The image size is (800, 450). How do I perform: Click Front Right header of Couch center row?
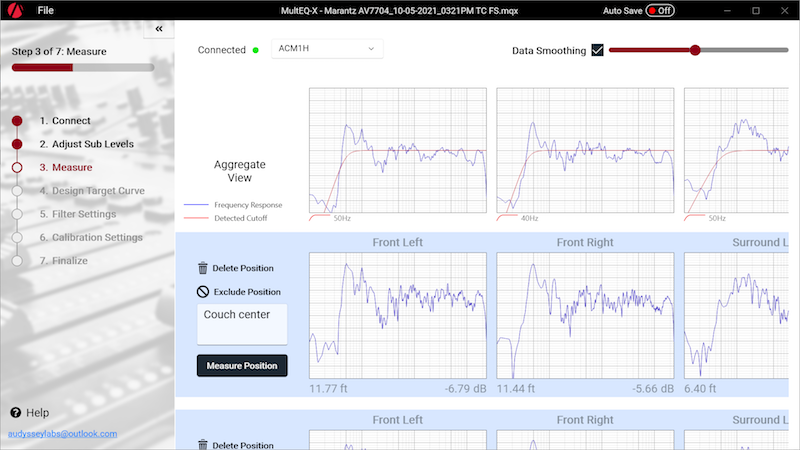click(x=585, y=242)
